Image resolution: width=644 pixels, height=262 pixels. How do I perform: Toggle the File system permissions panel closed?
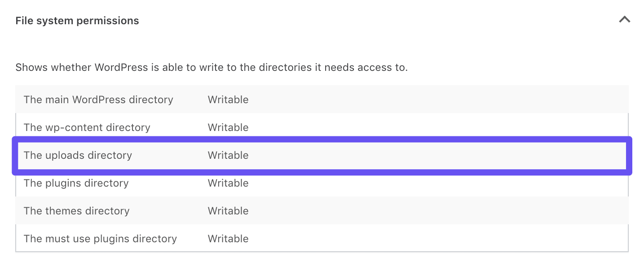(x=625, y=20)
